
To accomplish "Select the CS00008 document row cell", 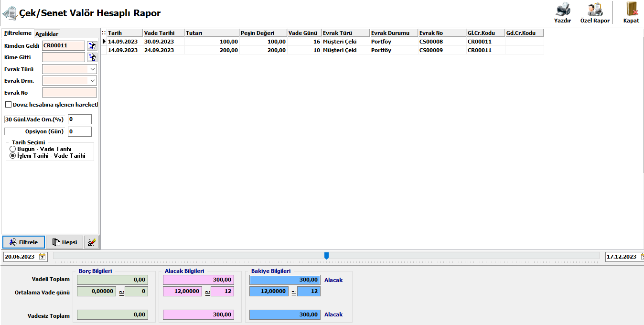I will pos(442,42).
